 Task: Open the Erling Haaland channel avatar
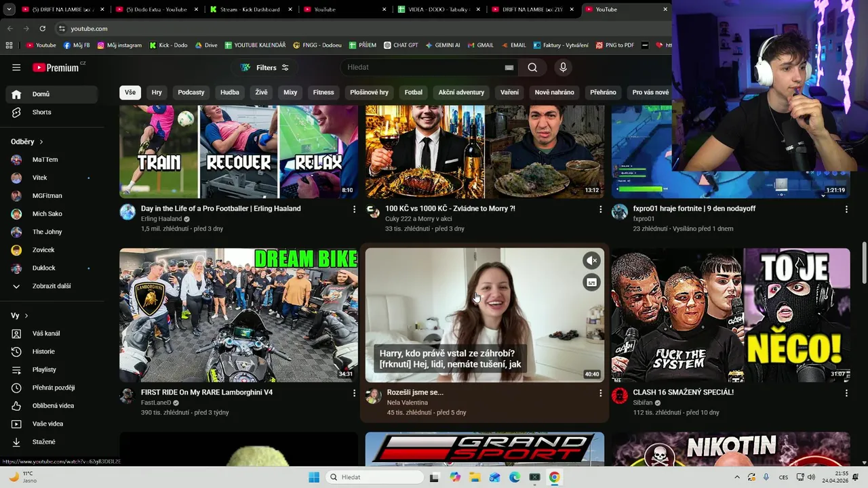point(127,212)
